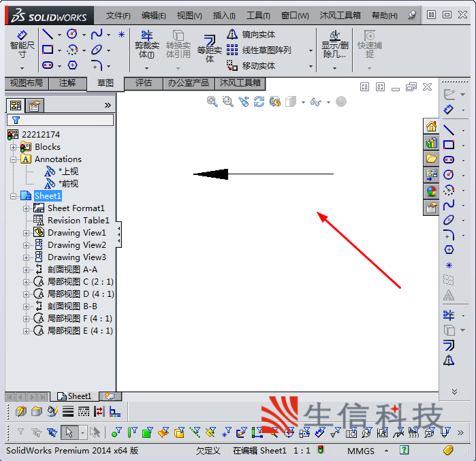Toggle the filter faces icon
Image resolution: width=476 pixels, height=461 pixels.
[x=148, y=432]
